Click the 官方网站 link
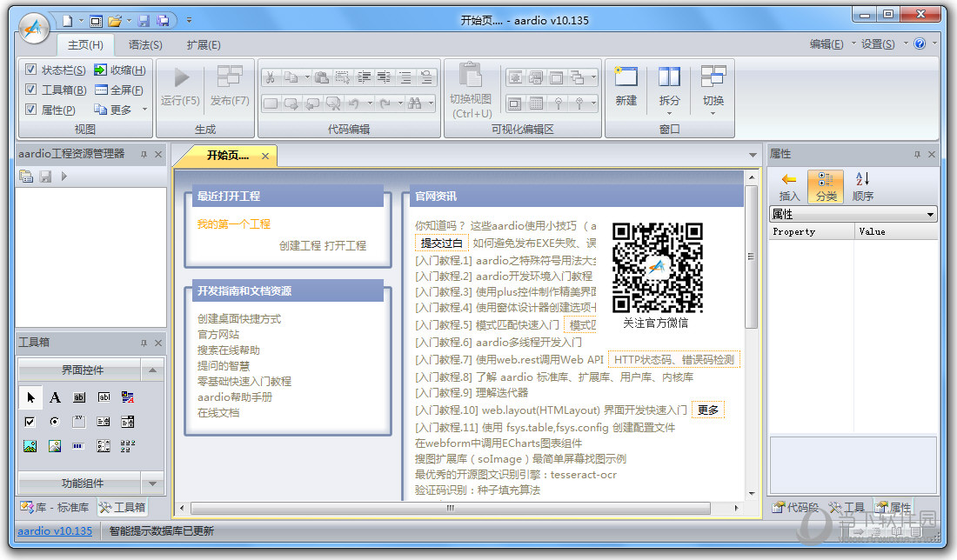The height and width of the screenshot is (560, 957). pyautogui.click(x=217, y=334)
